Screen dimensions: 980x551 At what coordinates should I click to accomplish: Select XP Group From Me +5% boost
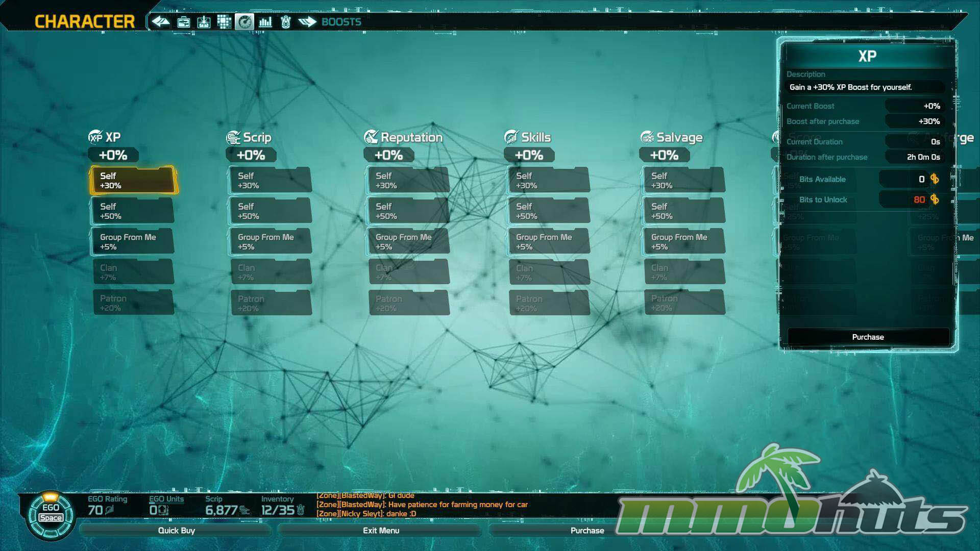coord(133,242)
